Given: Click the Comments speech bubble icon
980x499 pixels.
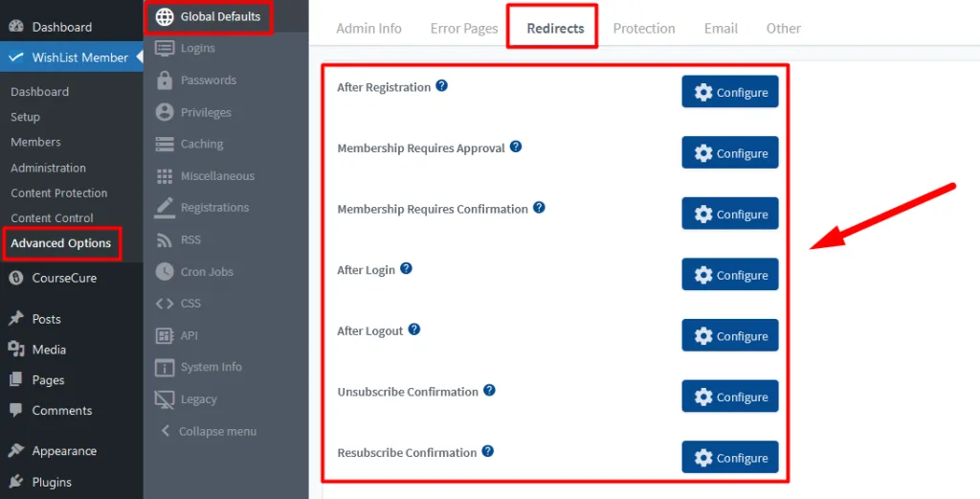Looking at the screenshot, I should (x=16, y=411).
